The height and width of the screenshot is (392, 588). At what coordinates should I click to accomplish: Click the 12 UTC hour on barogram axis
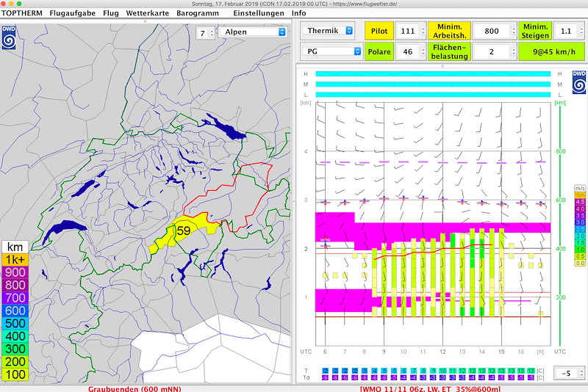442,352
